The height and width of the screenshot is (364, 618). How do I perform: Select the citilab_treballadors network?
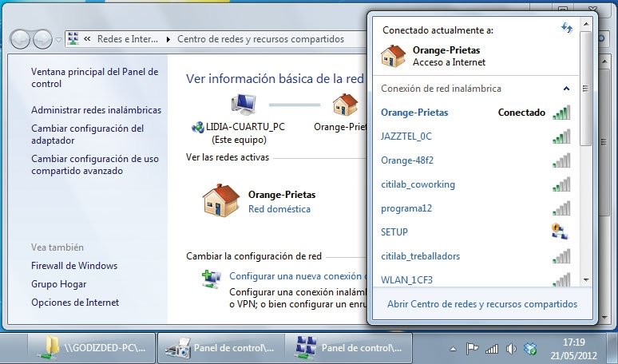point(475,256)
